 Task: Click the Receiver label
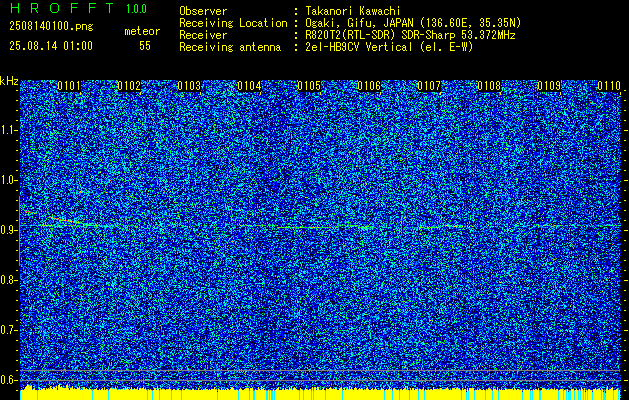tap(203, 35)
